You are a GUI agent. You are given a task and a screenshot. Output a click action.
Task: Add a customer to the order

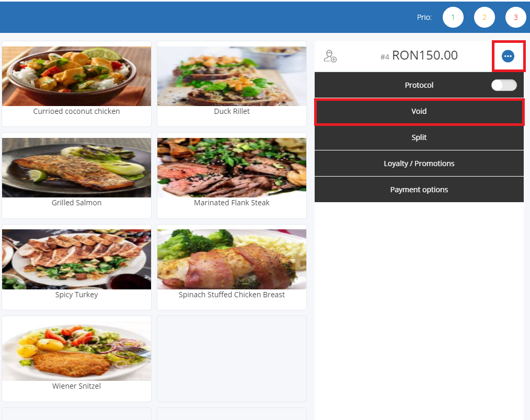click(x=330, y=56)
